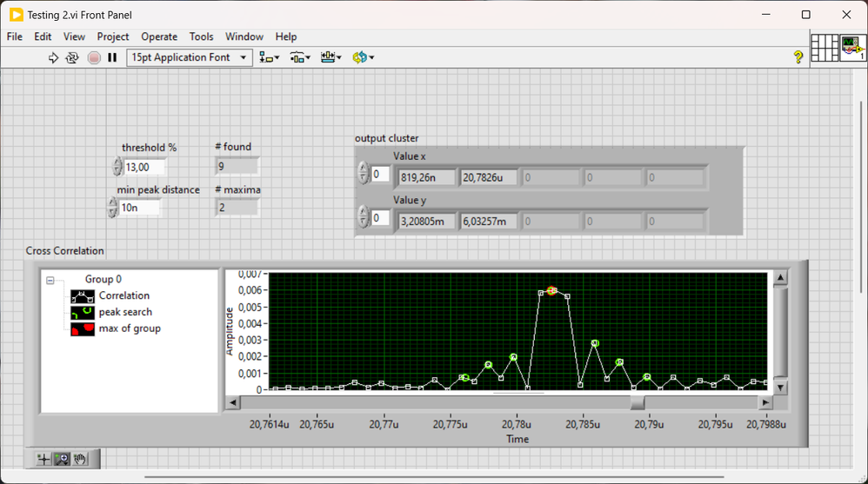Select the cursor movement crosshair tool

(x=43, y=459)
